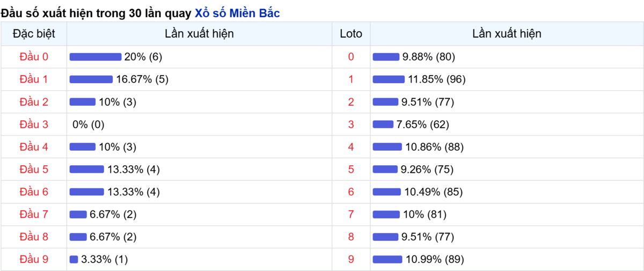Select the Đầu 3 row label
Viewport: 644px width, 271px height.
pyautogui.click(x=34, y=124)
